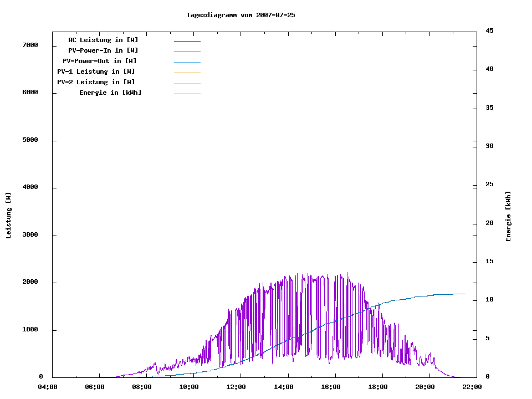Click the 'Energie [kWh]' right axis title
The height and width of the screenshot is (399, 532).
(x=508, y=216)
